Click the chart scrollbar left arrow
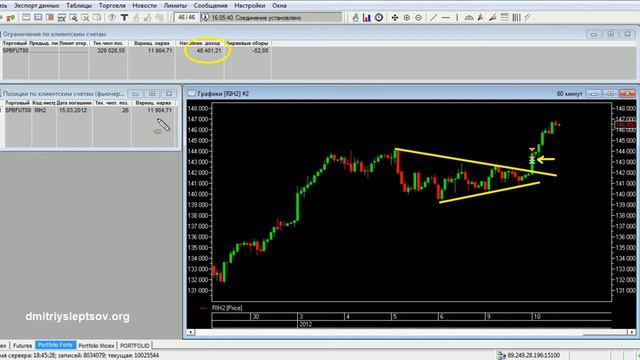 pyautogui.click(x=191, y=332)
